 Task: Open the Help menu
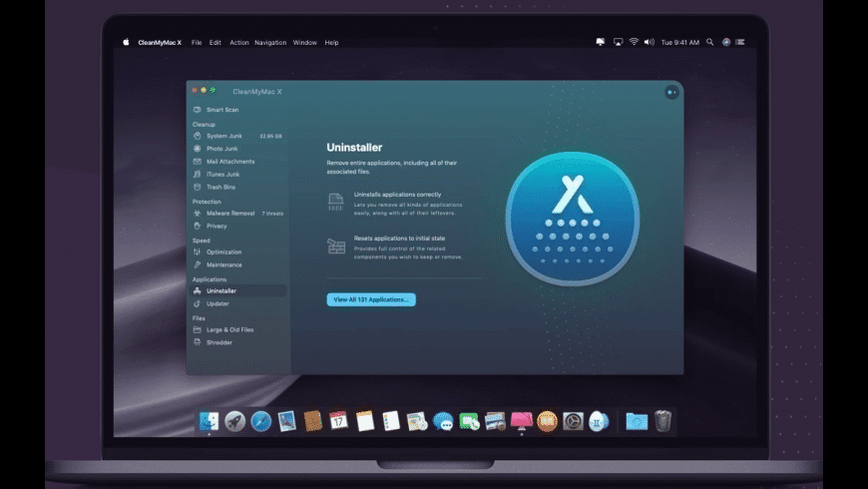pos(331,43)
